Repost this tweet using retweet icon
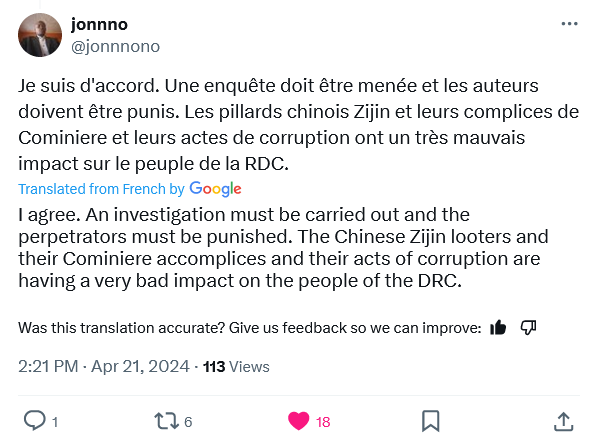The width and height of the screenshot is (598, 447). coord(166,421)
